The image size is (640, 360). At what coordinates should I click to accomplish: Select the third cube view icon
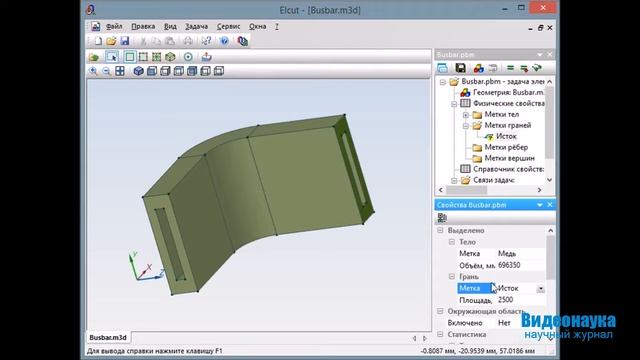165,71
